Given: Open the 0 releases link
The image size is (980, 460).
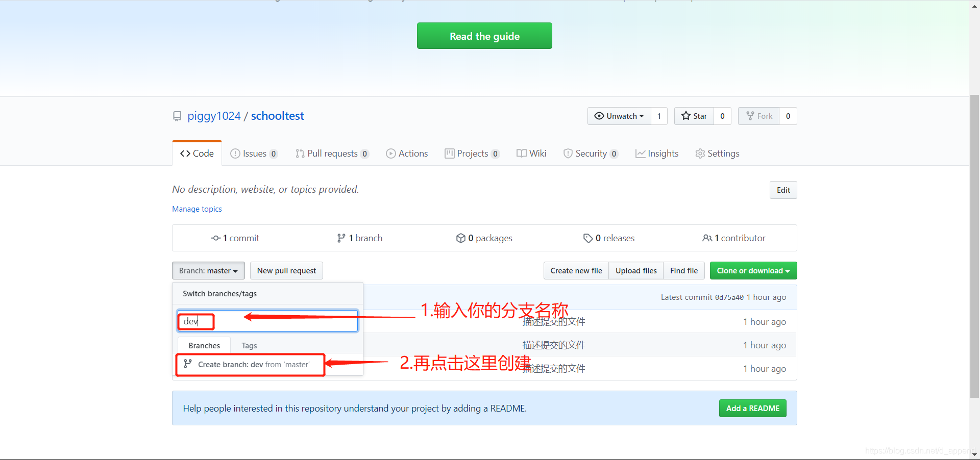Looking at the screenshot, I should [x=609, y=238].
